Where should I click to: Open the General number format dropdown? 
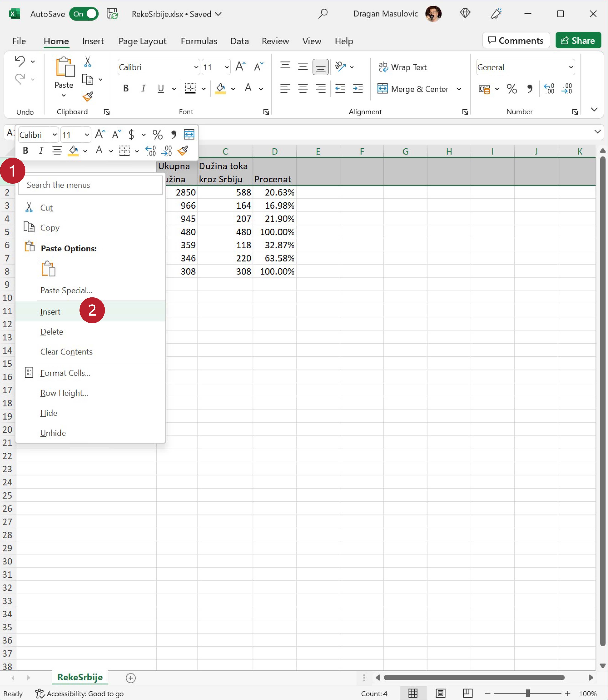coord(571,67)
